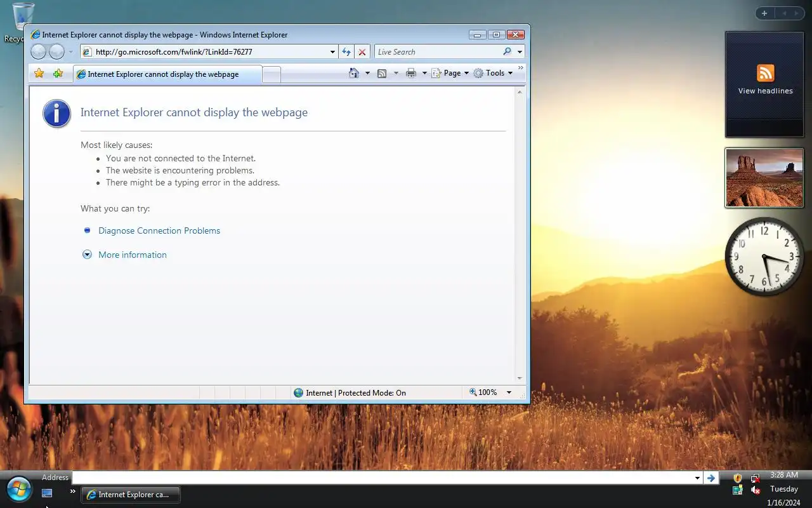The width and height of the screenshot is (812, 508).
Task: Click the taskbar clock showing 3:28 AM
Action: coord(784,475)
